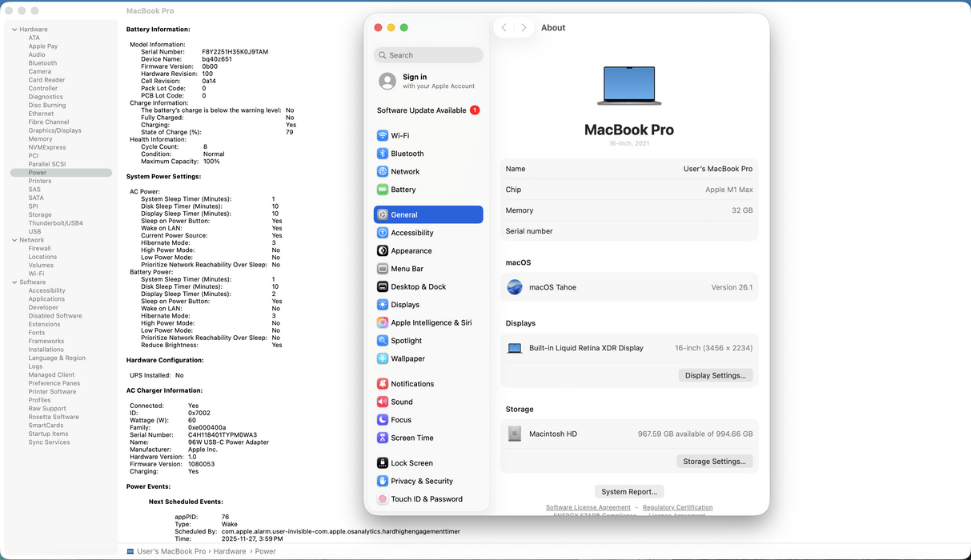Select Firewall under Network in System Information

(39, 249)
